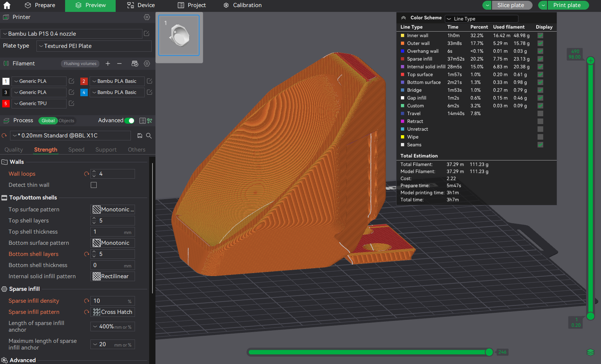
Task: Toggle the Advanced settings switch
Action: tap(129, 121)
